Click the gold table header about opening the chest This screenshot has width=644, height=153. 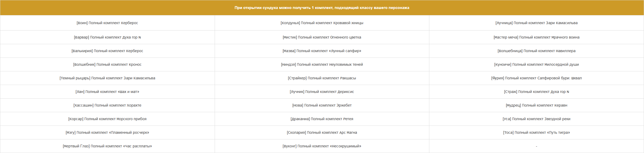tap(322, 8)
